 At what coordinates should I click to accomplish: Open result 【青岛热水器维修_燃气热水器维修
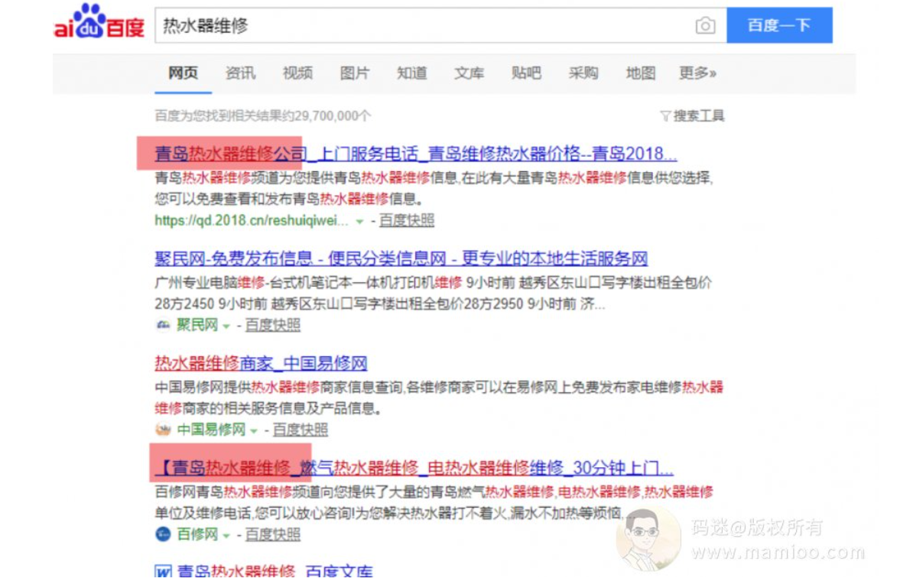(414, 467)
